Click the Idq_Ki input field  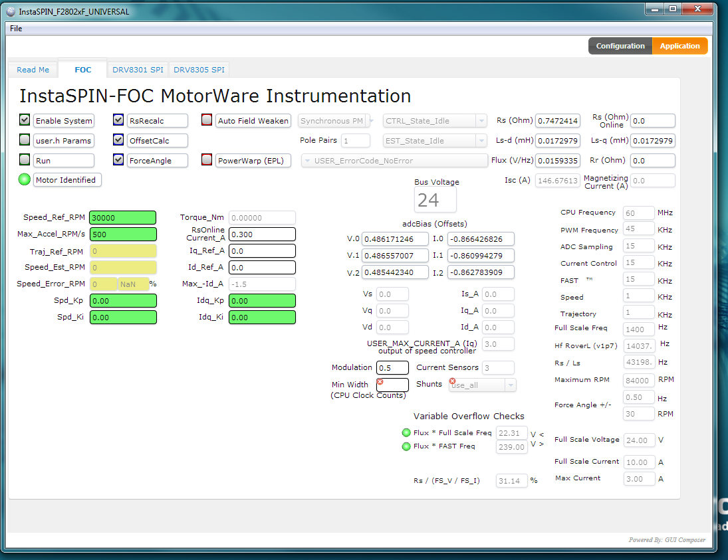pyautogui.click(x=263, y=318)
